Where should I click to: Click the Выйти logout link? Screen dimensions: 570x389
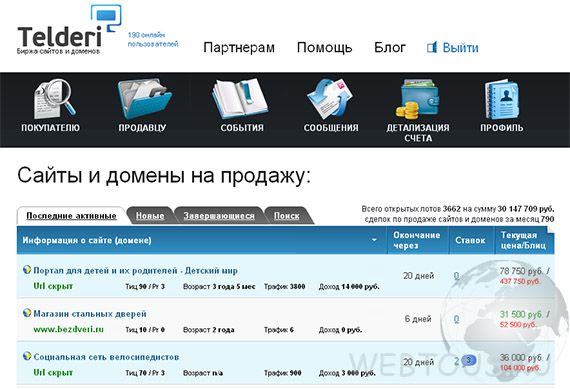click(460, 48)
